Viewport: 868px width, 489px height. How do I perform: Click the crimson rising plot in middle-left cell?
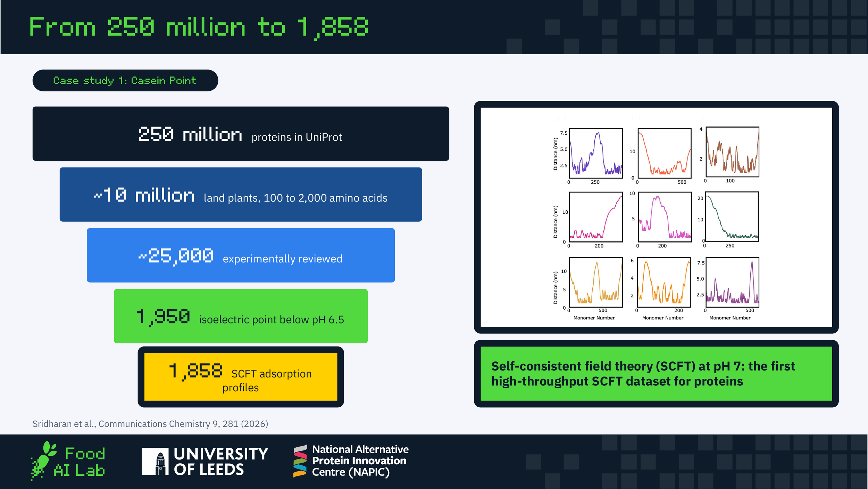click(596, 217)
